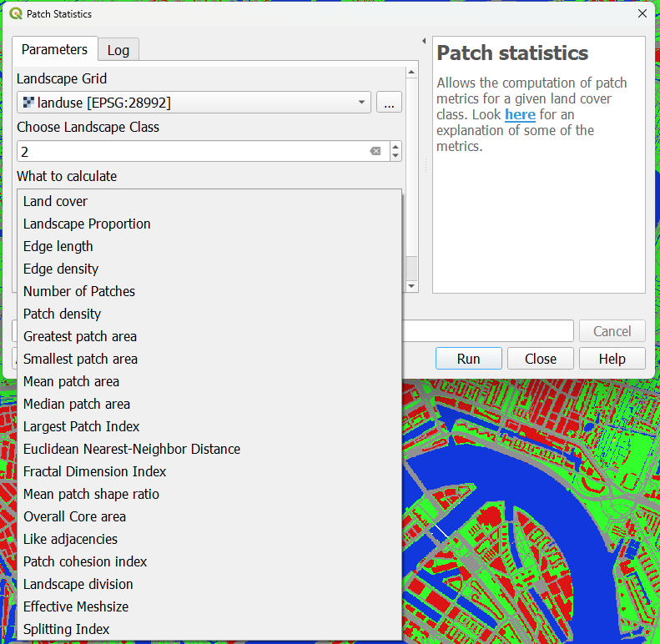Switch to the Log tab
Viewport: 660px width, 644px height.
[118, 50]
